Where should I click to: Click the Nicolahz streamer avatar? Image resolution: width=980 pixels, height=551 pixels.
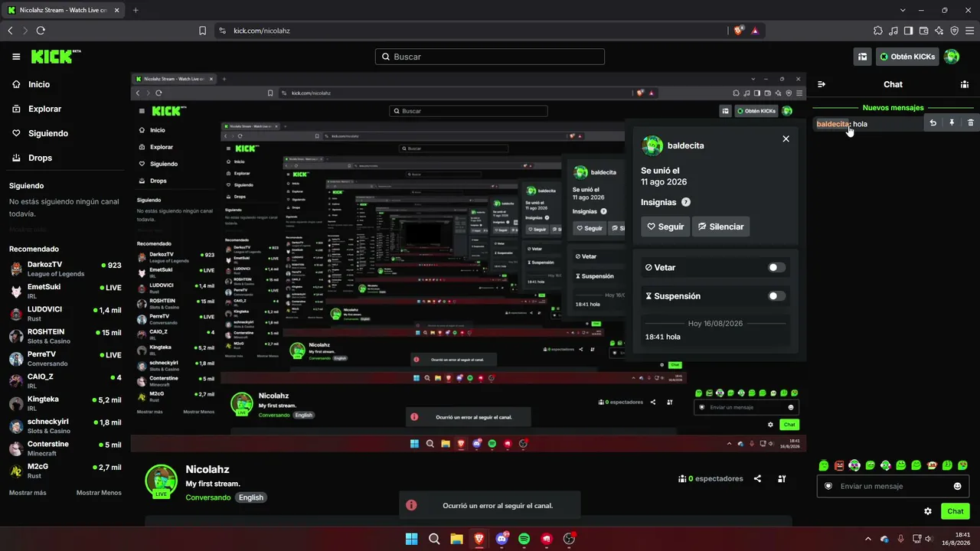click(162, 481)
